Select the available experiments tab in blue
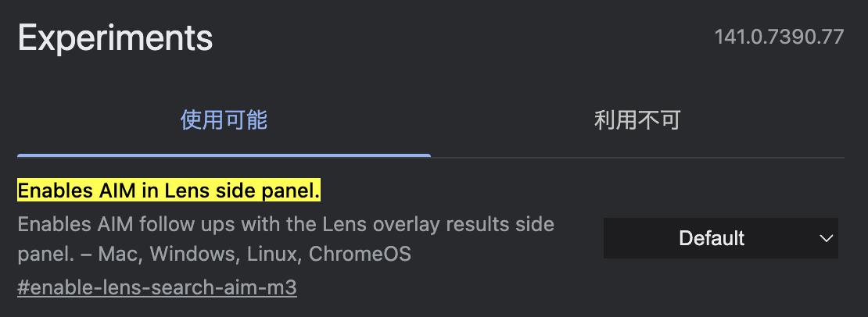The image size is (868, 317). pyautogui.click(x=224, y=120)
